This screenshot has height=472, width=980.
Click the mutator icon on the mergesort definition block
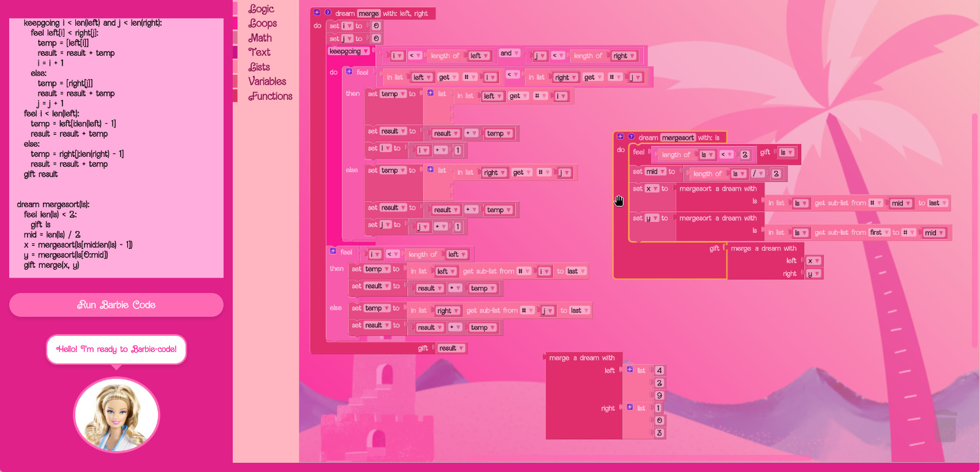pos(620,137)
